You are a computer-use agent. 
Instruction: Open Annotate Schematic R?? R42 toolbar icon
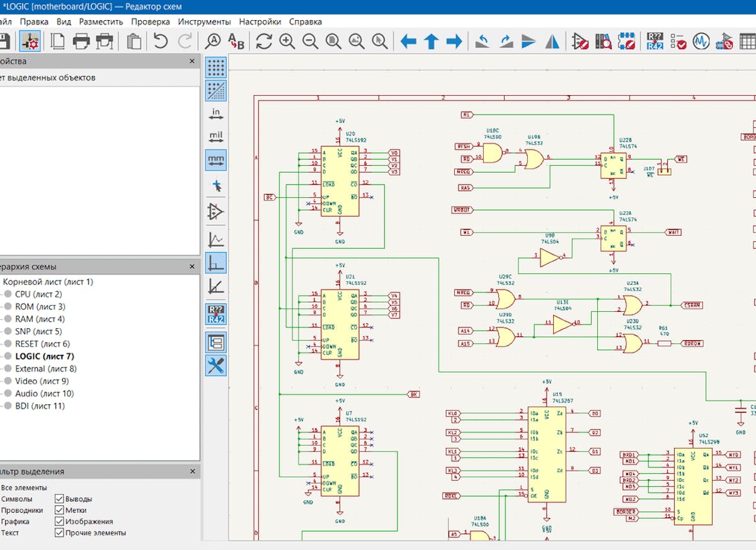click(x=655, y=42)
